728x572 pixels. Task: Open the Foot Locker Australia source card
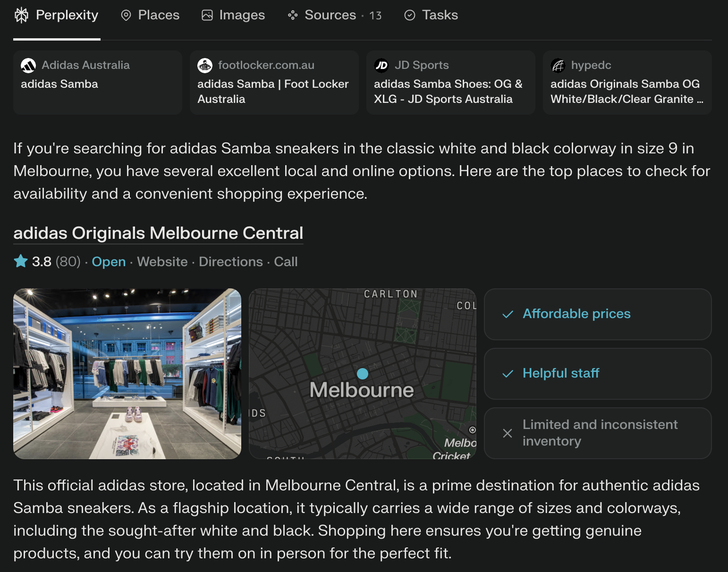pos(274,83)
